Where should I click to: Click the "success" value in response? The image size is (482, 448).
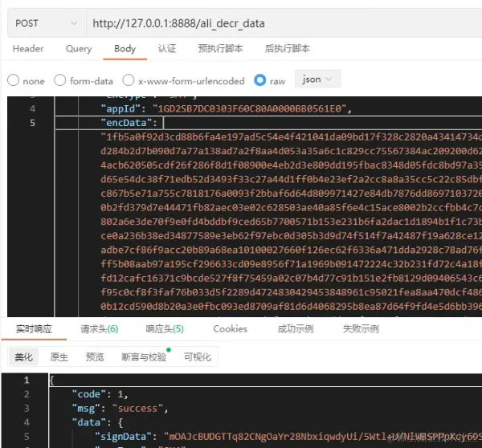pyautogui.click(x=137, y=409)
